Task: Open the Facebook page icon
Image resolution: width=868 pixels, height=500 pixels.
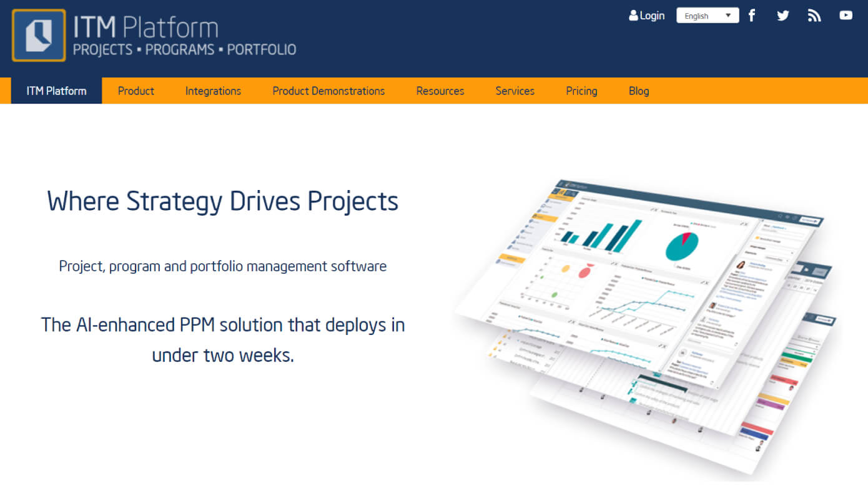Action: 752,16
